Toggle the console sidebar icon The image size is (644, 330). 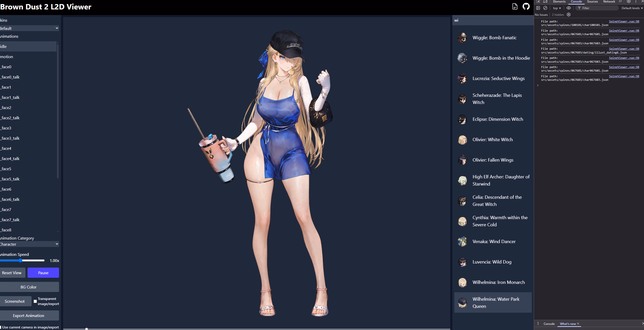(x=538, y=8)
